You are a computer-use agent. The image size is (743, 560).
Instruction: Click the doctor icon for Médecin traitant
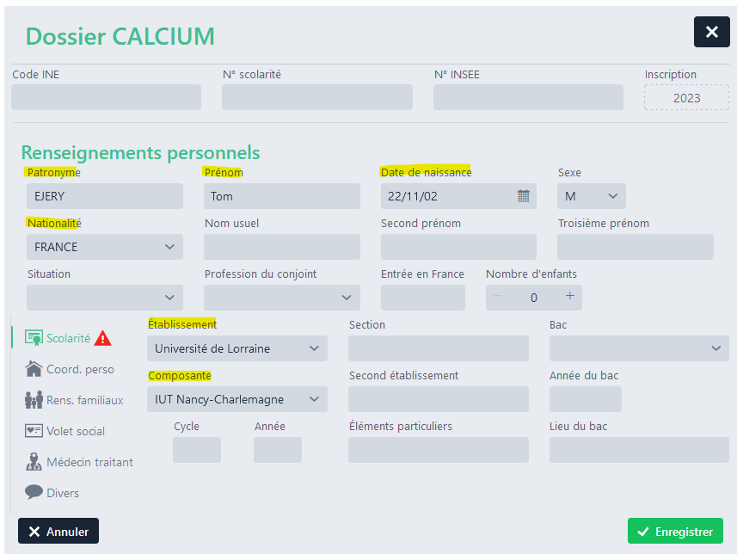[x=34, y=462]
